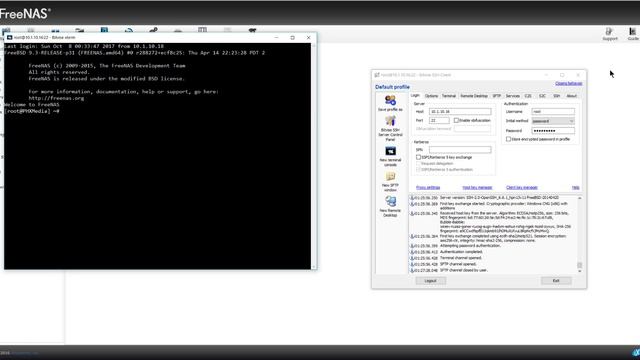Click log scrollbar down arrow
This screenshot has width=640, height=360.
tap(580, 271)
